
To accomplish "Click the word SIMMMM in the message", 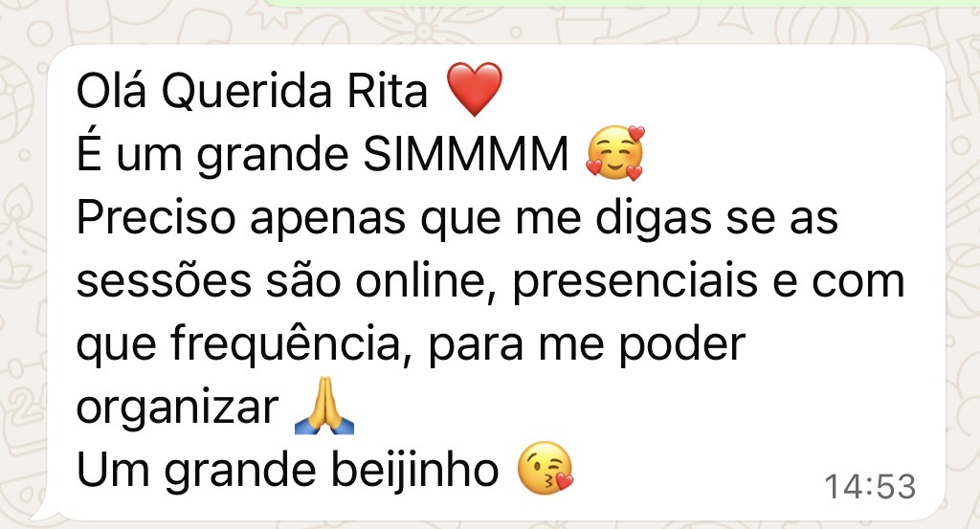I will point(466,154).
